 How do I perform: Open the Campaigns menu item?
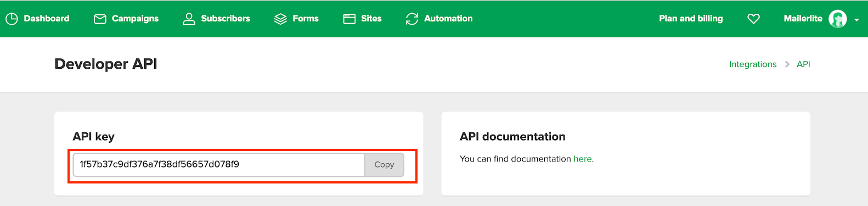135,19
